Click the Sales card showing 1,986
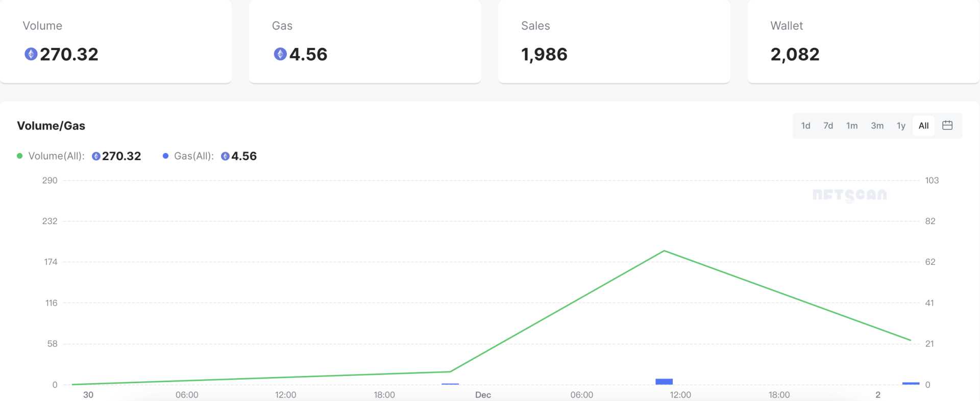Viewport: 980px width, 401px height. coord(614,42)
